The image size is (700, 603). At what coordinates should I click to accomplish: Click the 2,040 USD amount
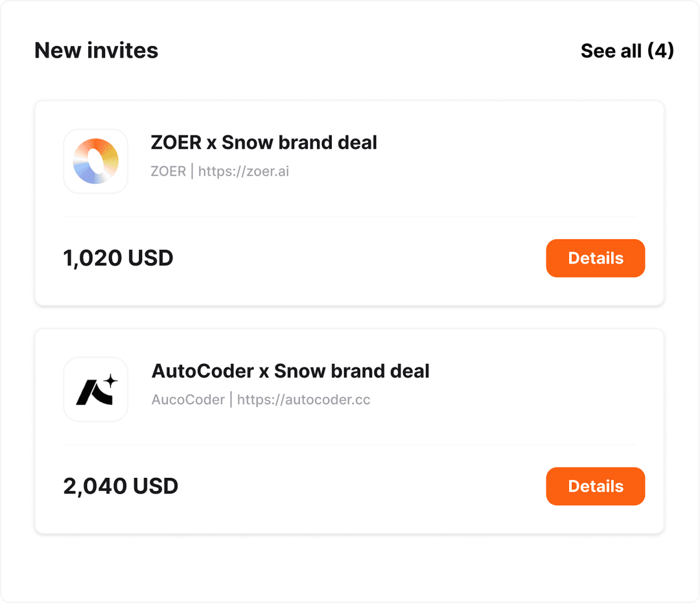tap(121, 486)
